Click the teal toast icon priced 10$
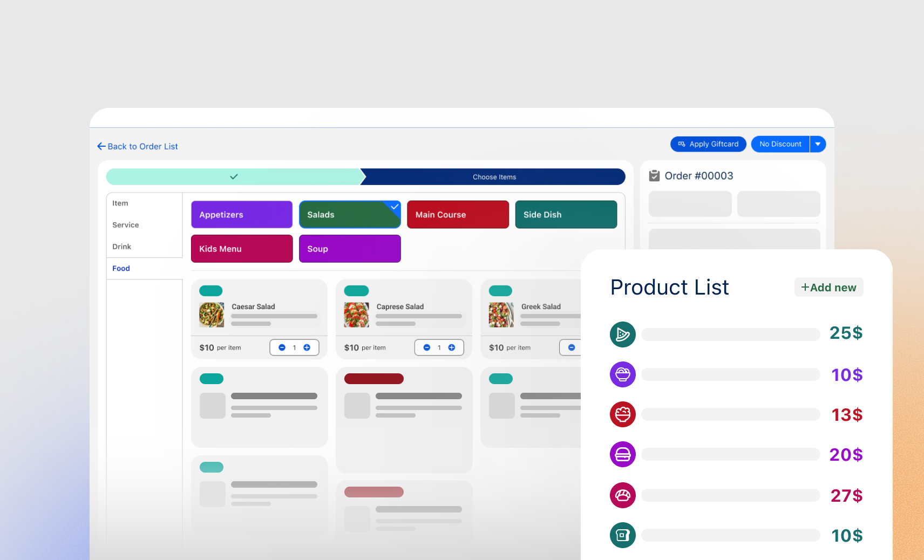924x560 pixels. [622, 535]
